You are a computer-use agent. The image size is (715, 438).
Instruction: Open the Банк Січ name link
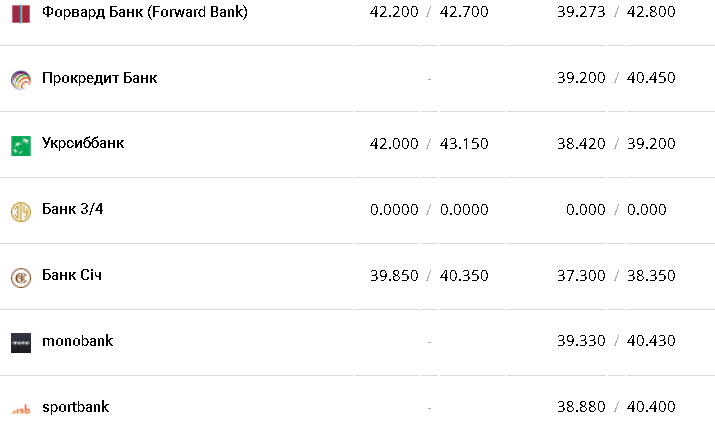coord(72,275)
